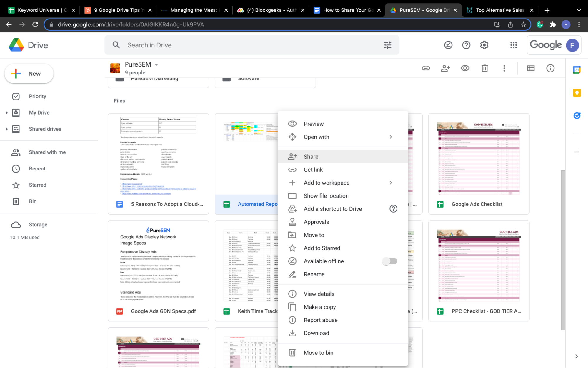This screenshot has width=588, height=368.
Task: Open the Google Ads GDN Specs.pdf file
Action: pyautogui.click(x=159, y=271)
